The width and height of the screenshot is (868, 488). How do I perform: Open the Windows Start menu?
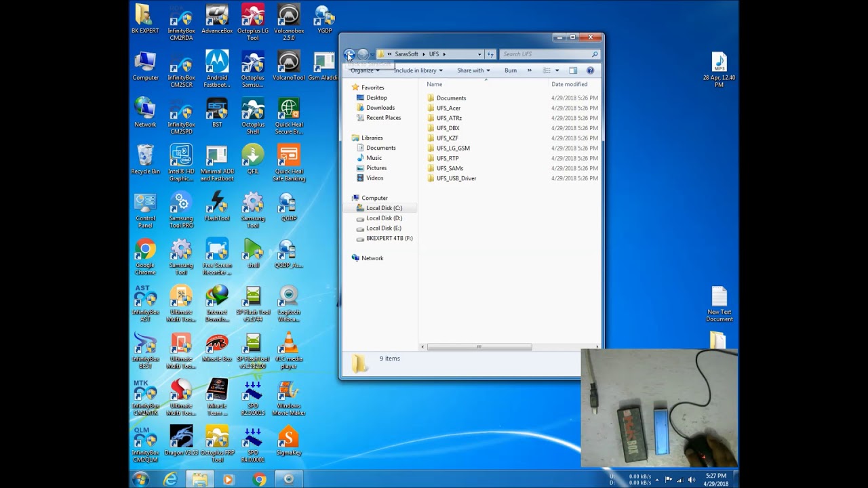point(141,479)
